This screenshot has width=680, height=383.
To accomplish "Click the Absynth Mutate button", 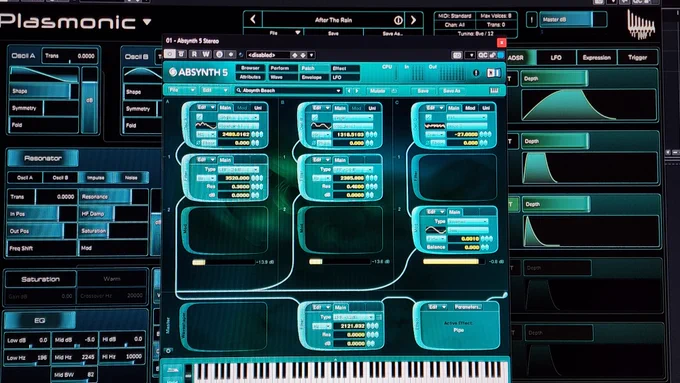I will pos(378,91).
